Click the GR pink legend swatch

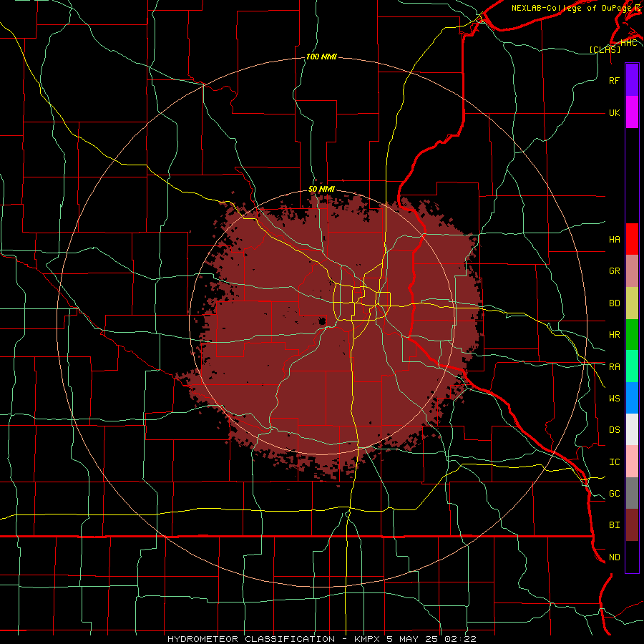pyautogui.click(x=632, y=270)
